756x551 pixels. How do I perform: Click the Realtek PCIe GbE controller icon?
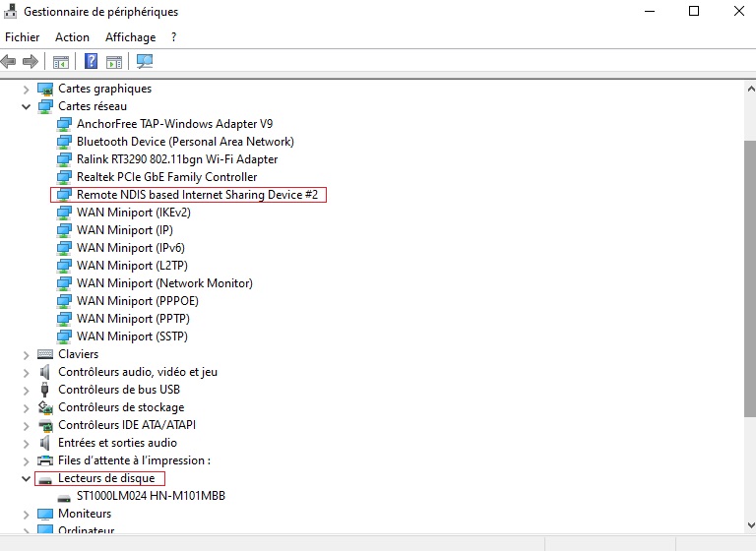[x=64, y=177]
